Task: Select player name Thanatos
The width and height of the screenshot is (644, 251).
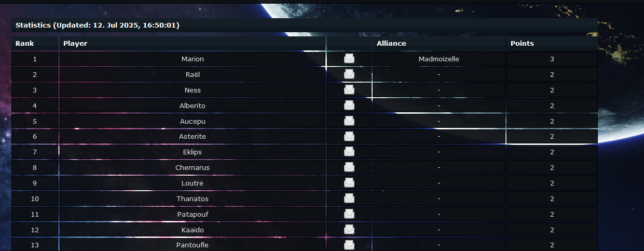Action: click(x=193, y=199)
